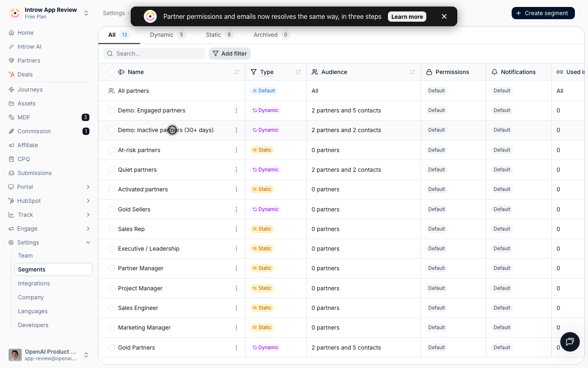Open Assets page
588x368 pixels.
pos(27,103)
